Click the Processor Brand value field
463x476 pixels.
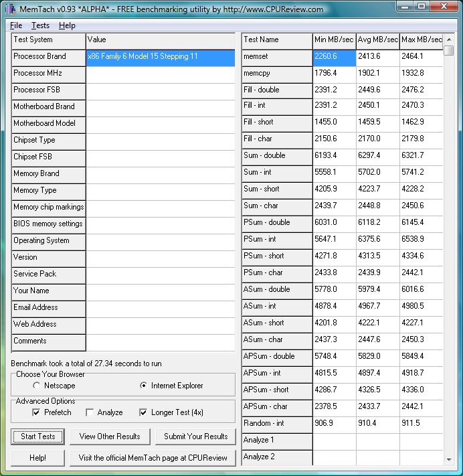click(161, 57)
